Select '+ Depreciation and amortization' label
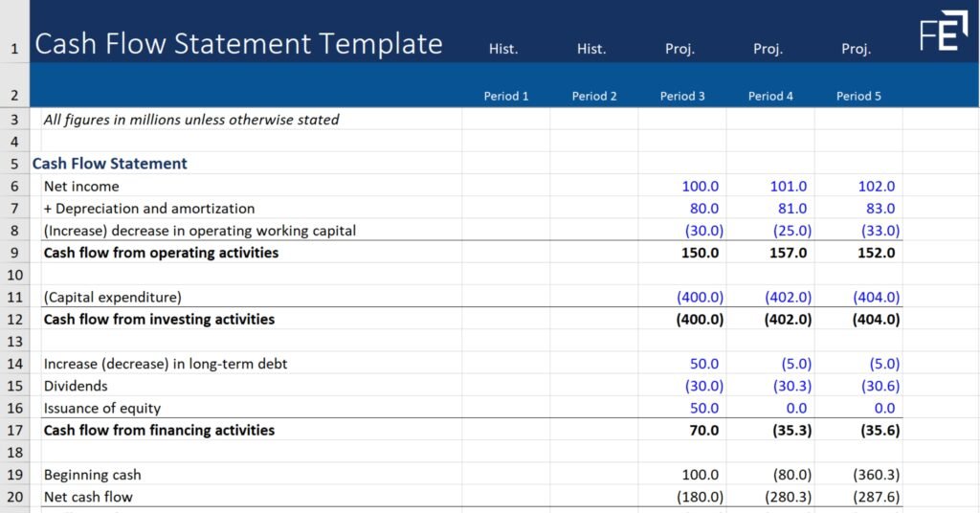 click(x=149, y=209)
